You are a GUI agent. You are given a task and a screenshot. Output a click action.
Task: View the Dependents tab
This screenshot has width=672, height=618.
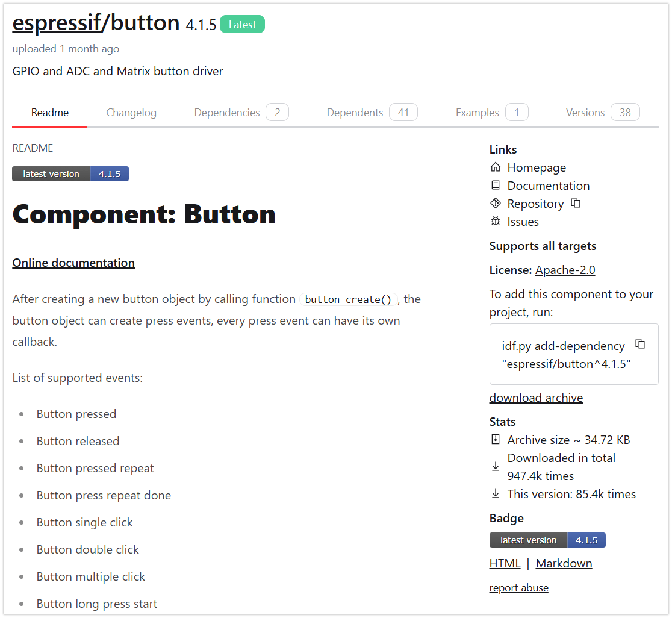[355, 112]
